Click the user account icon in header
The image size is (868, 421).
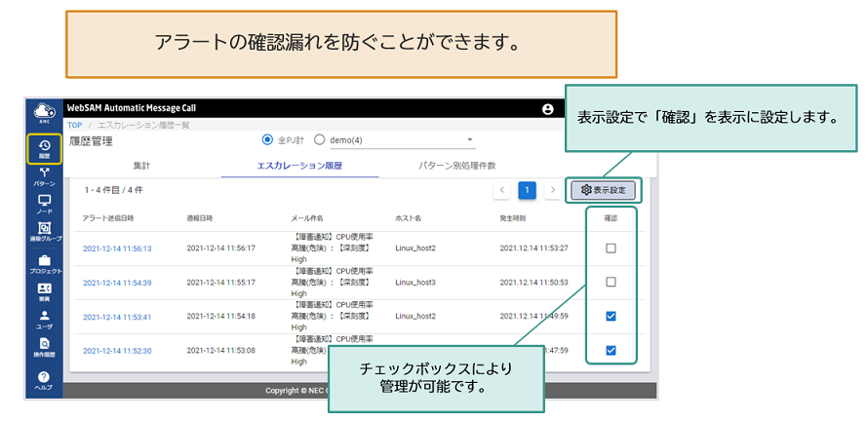tap(547, 109)
